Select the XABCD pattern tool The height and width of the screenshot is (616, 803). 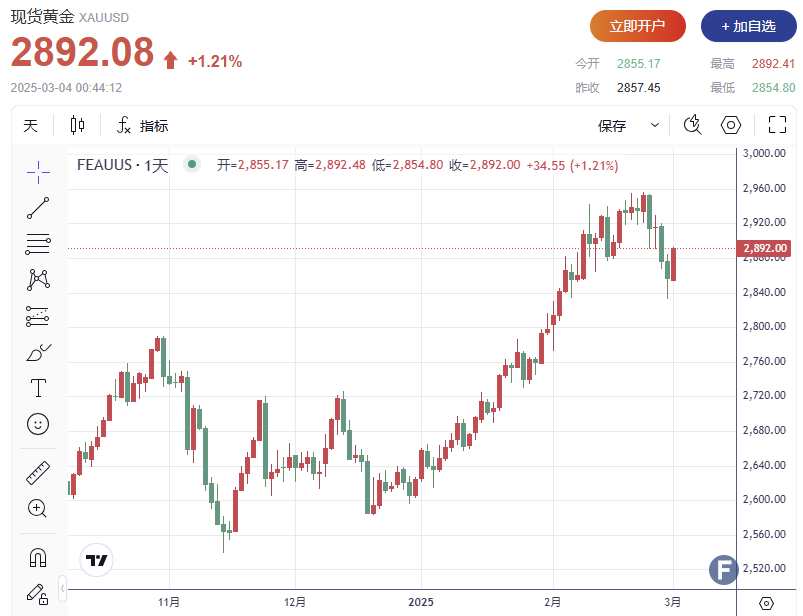pyautogui.click(x=38, y=280)
